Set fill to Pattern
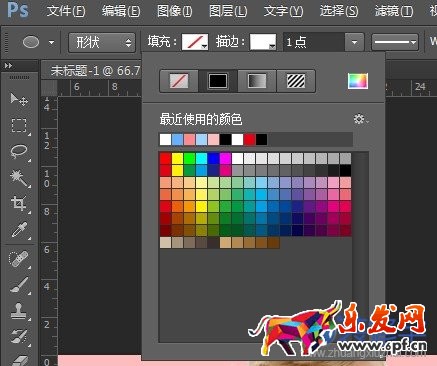This screenshot has width=437, height=366. (x=296, y=81)
